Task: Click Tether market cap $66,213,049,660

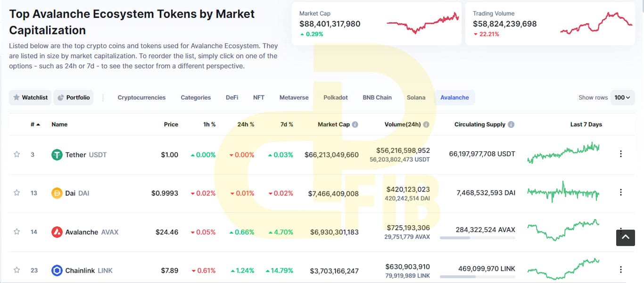Action: tap(331, 155)
